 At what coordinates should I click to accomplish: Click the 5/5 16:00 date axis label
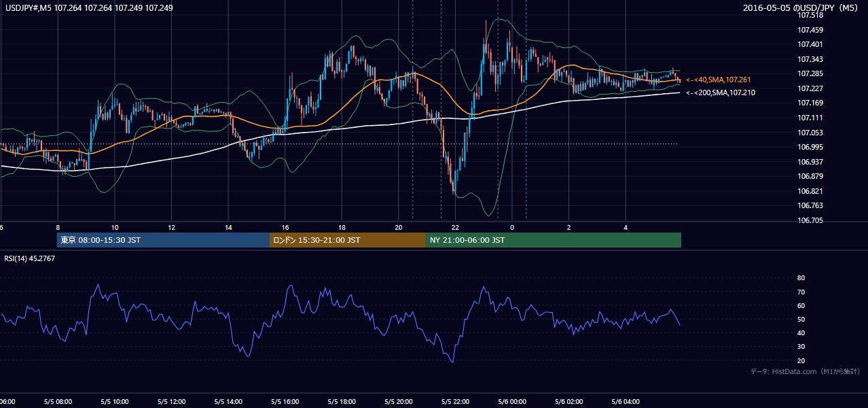point(285,401)
